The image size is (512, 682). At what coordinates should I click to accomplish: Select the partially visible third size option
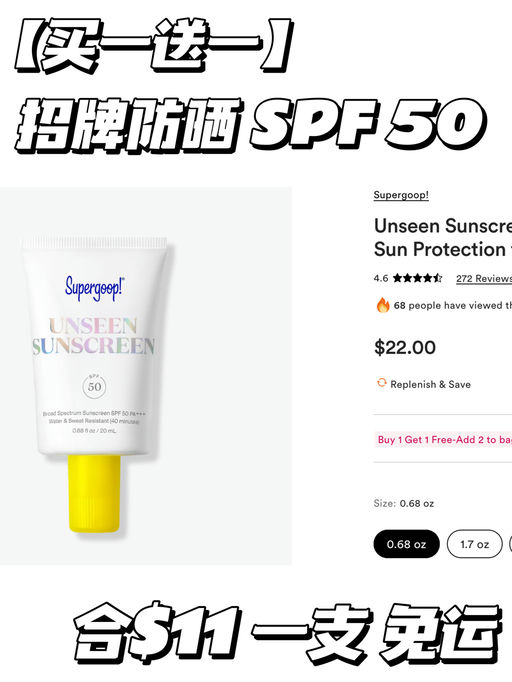(511, 544)
